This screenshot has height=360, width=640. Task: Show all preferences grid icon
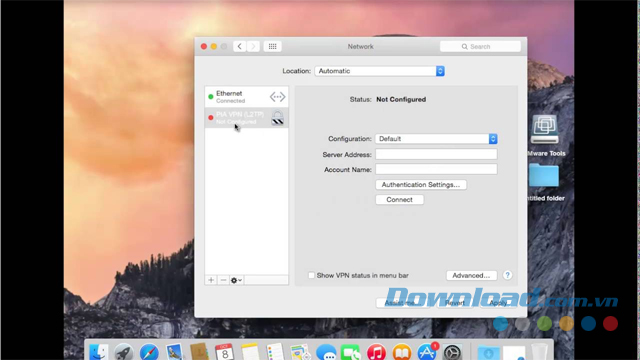click(272, 47)
